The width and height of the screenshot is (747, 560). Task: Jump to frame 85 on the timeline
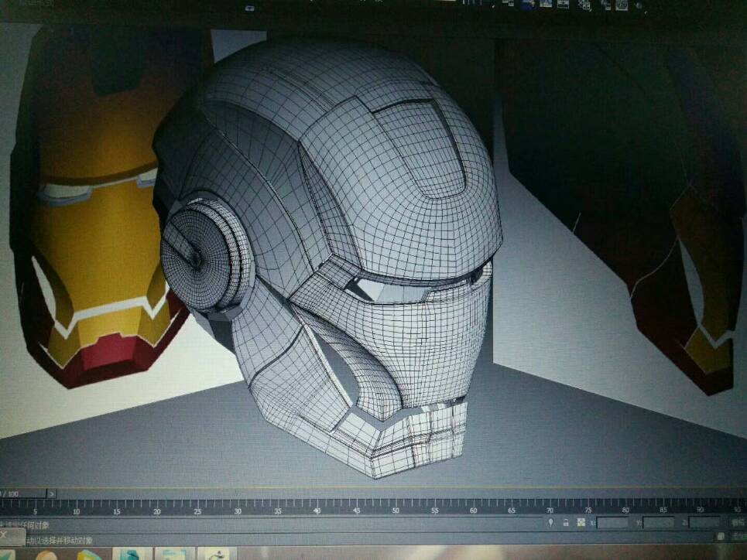(663, 510)
